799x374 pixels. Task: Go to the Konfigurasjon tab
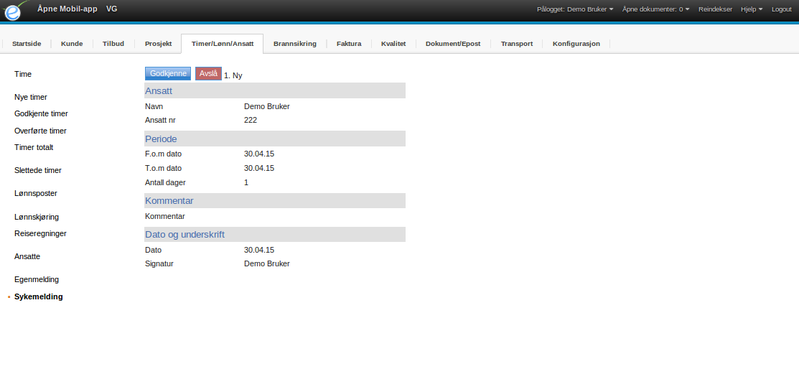tap(576, 44)
